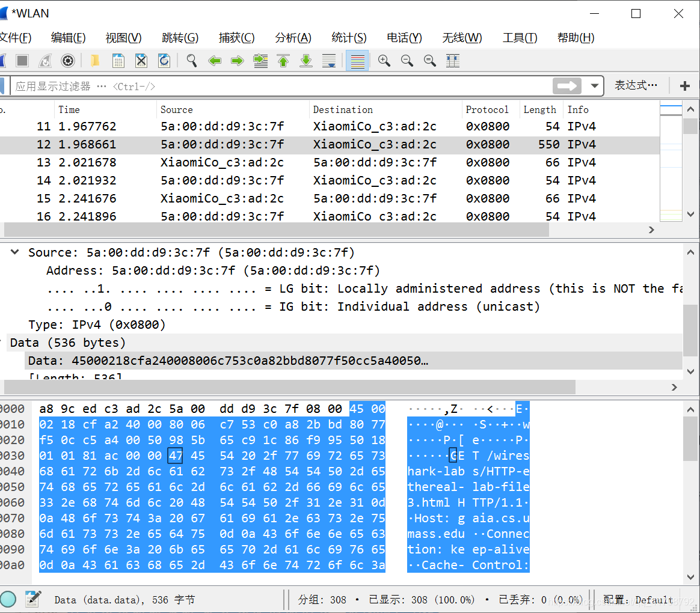Open the 编辑(E) menu
Image resolution: width=700 pixels, height=613 pixels.
[x=69, y=38]
